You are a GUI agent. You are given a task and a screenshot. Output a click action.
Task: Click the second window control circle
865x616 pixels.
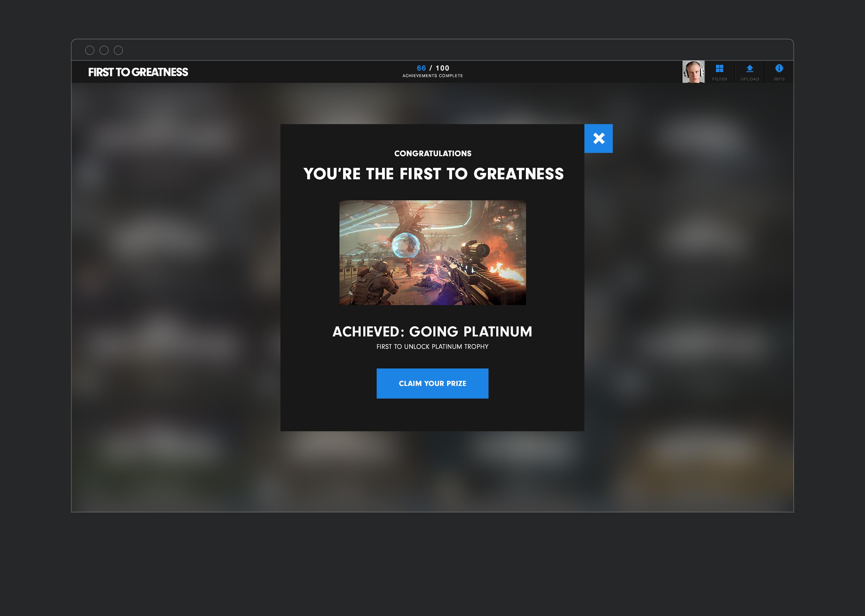click(104, 50)
